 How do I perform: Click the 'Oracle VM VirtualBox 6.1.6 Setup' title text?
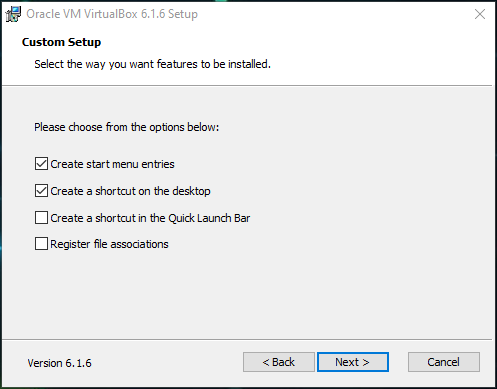pyautogui.click(x=112, y=14)
